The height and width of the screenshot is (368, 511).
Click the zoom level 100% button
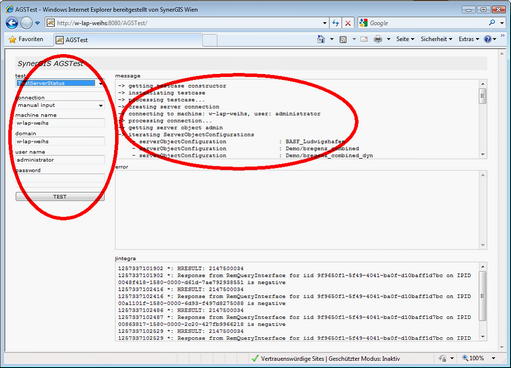point(473,358)
